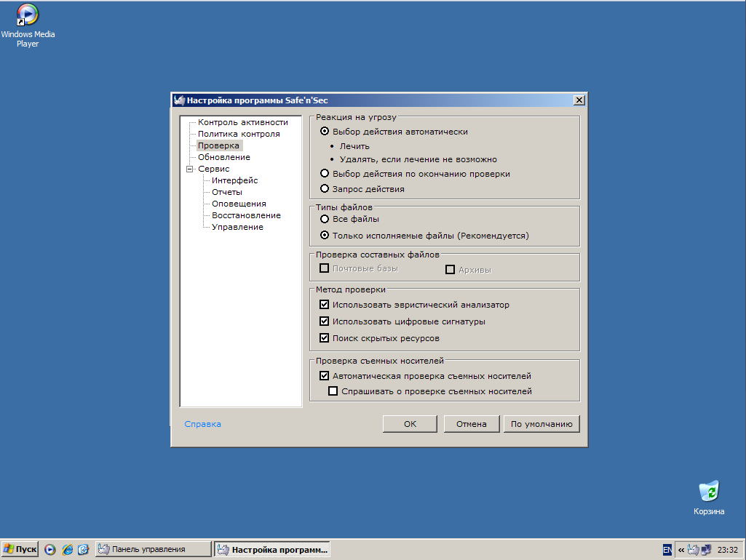
Task: Click the Отмена cancel button
Action: point(472,423)
